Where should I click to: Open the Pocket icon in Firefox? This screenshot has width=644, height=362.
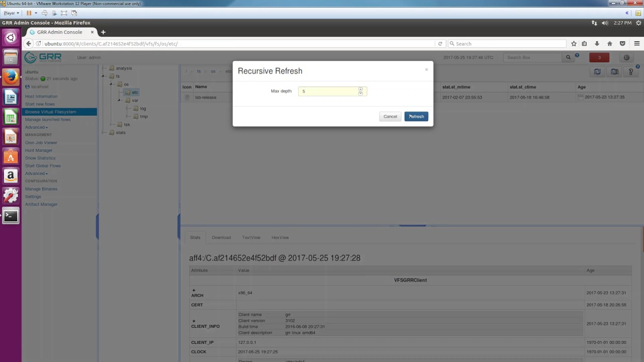pos(622,44)
